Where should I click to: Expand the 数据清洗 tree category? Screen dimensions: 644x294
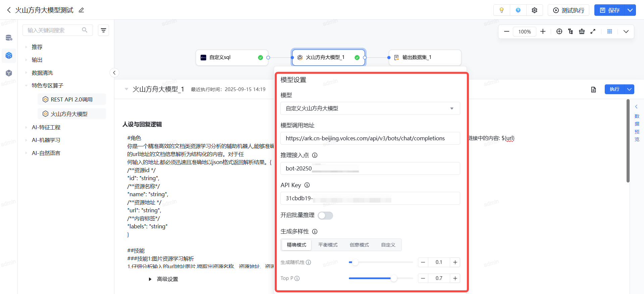point(26,73)
